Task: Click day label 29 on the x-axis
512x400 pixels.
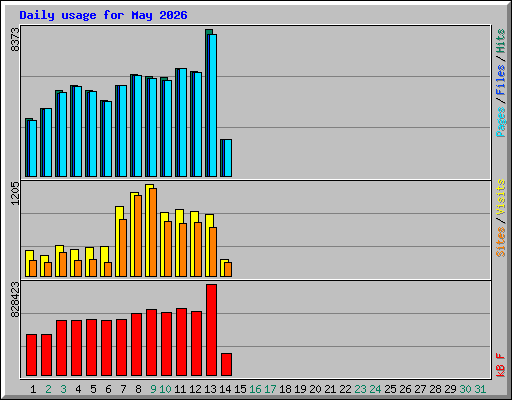Action: (x=450, y=389)
